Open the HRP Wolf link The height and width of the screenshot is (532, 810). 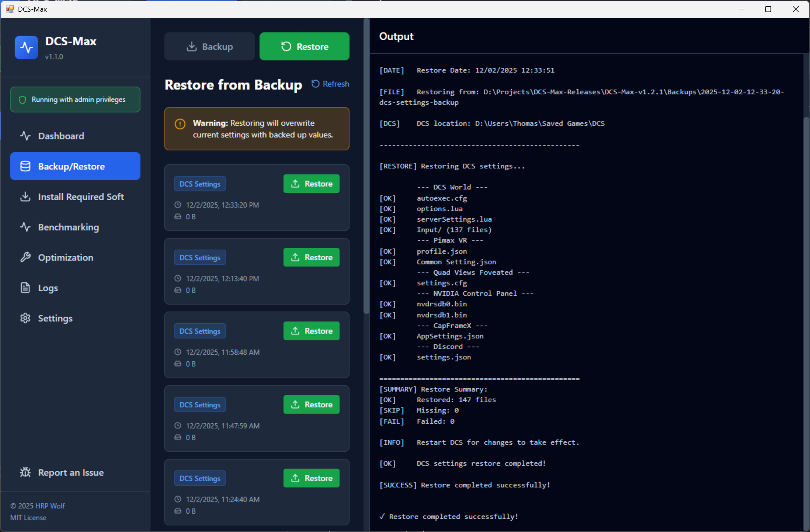(50, 506)
